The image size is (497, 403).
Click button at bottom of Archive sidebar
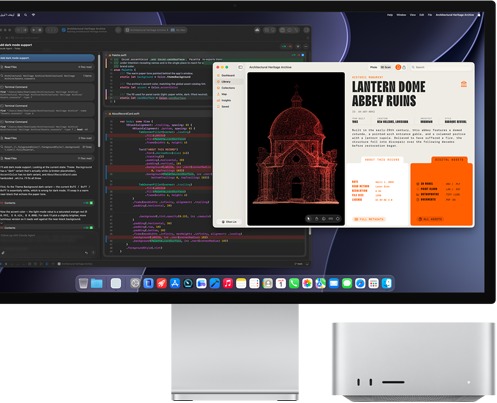pos(229,222)
